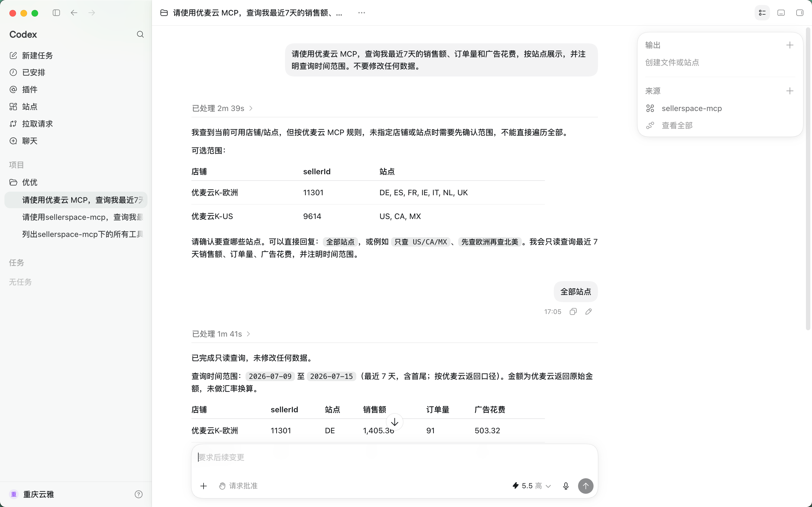Toggle the task list panel icon
The height and width of the screenshot is (507, 812).
[x=762, y=13]
